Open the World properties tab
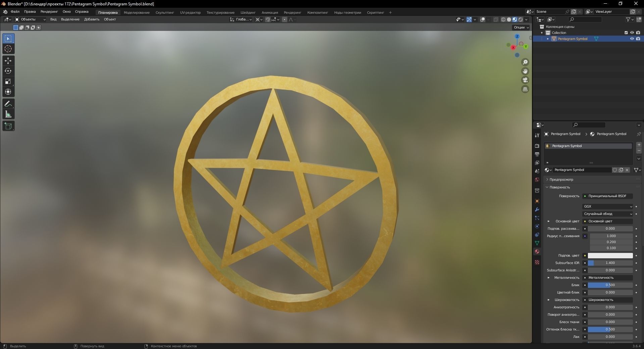 coord(537,179)
